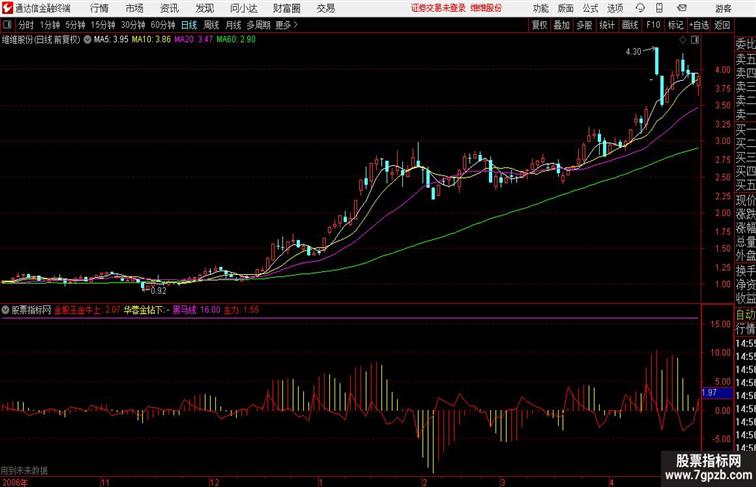Viewport: 756px width, 487px height.
Task: Click the MA10: 3.86 indicator label
Action: coord(151,40)
